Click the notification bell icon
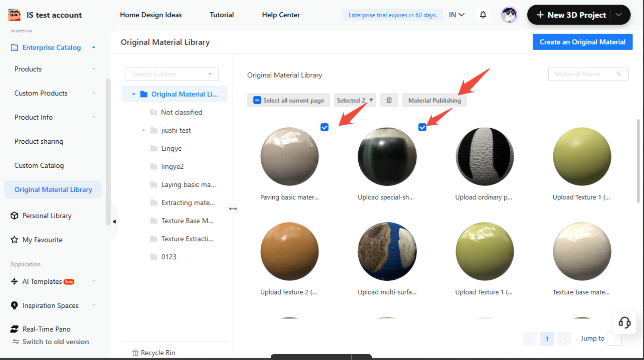Screen dimensions: 644x360 tap(483, 15)
